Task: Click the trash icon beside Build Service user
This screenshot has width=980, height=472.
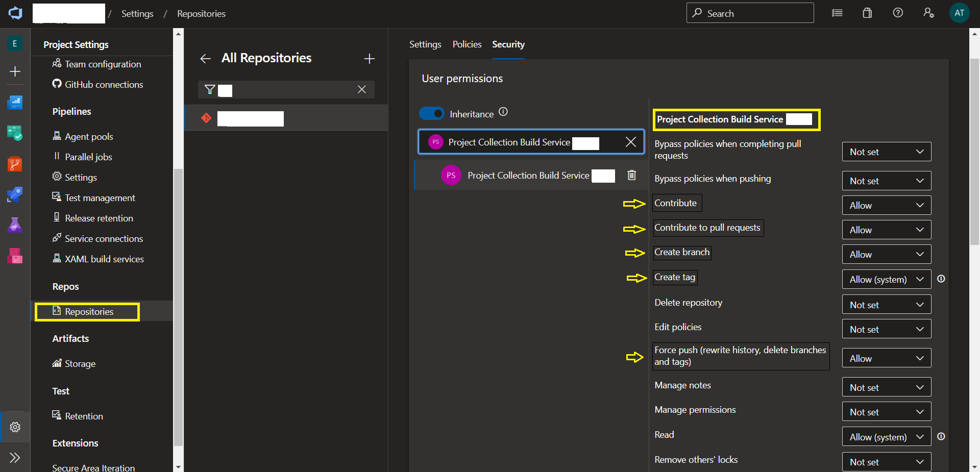Action: point(631,175)
